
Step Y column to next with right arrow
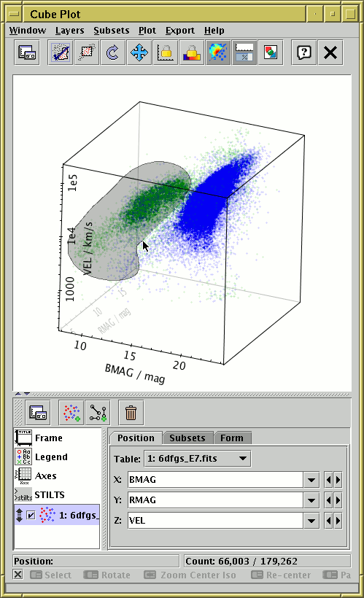[338, 500]
